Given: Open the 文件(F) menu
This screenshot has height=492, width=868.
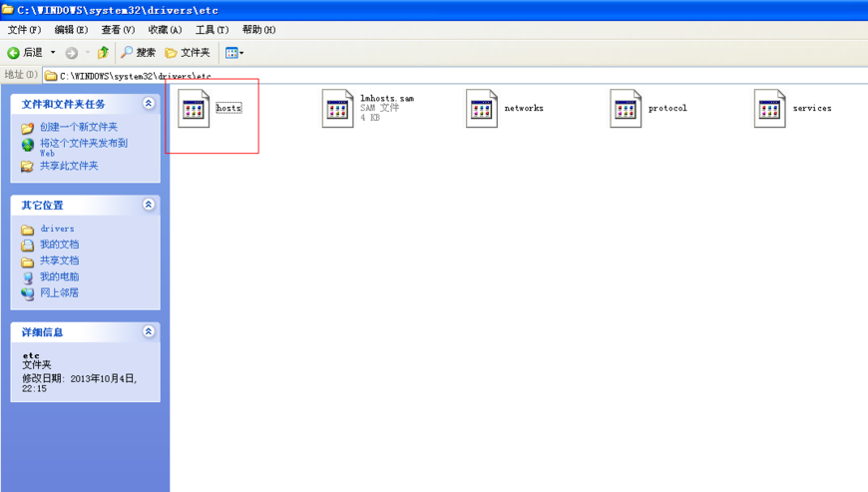Looking at the screenshot, I should click(x=24, y=29).
